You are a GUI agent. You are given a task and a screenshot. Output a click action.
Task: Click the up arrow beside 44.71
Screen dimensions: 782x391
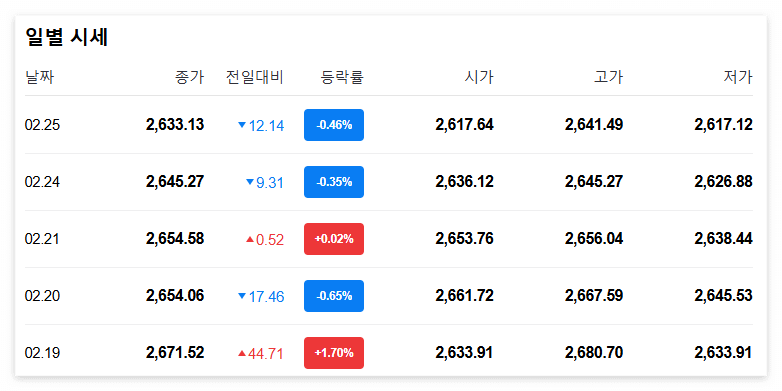(242, 354)
